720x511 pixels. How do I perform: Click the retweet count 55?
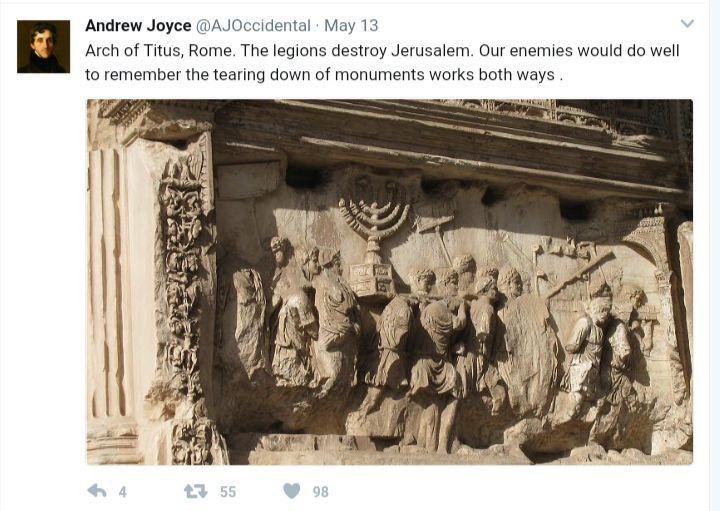(228, 492)
